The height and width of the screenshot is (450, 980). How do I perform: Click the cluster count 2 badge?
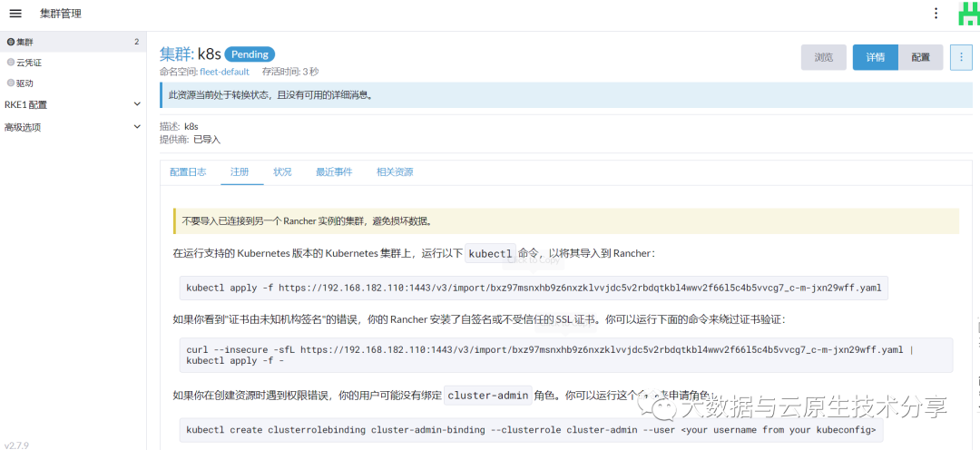(136, 42)
